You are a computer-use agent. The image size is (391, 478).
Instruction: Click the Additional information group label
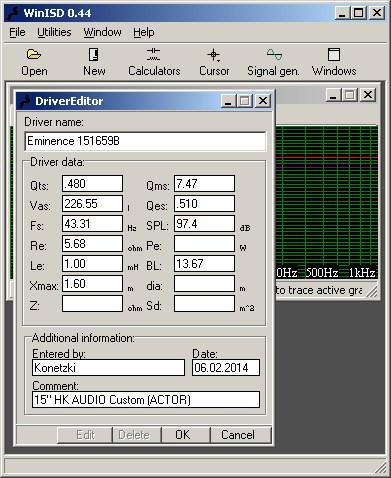point(83,338)
